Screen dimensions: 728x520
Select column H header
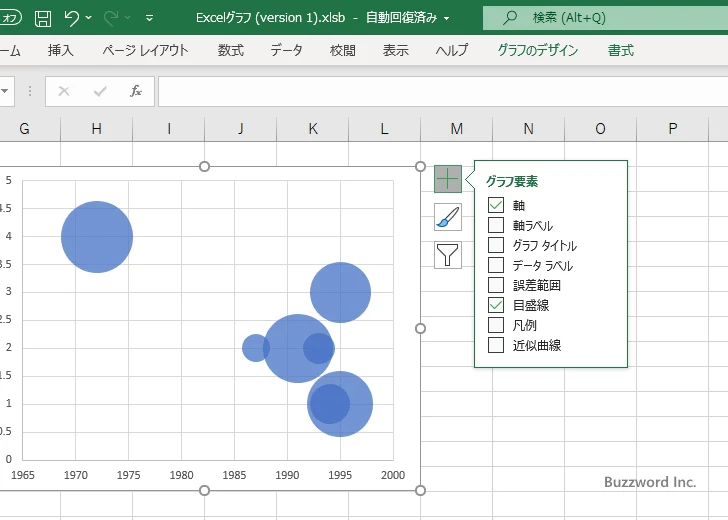[97, 129]
